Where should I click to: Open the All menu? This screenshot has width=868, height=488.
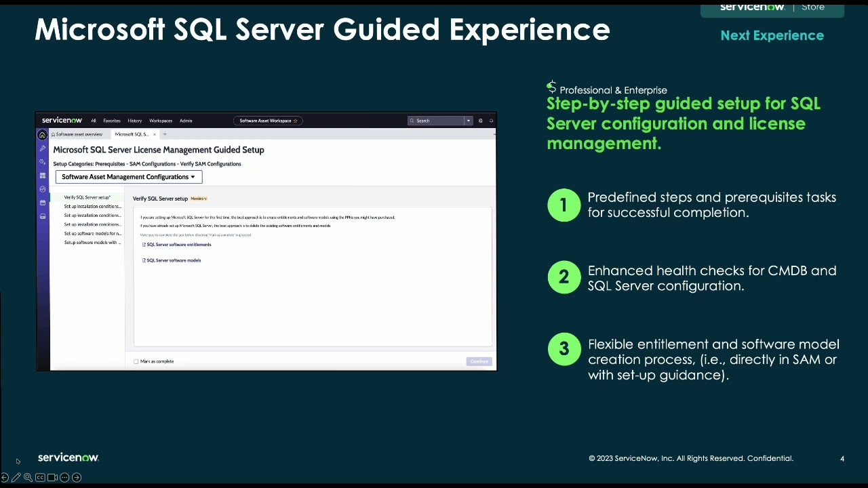tap(94, 121)
